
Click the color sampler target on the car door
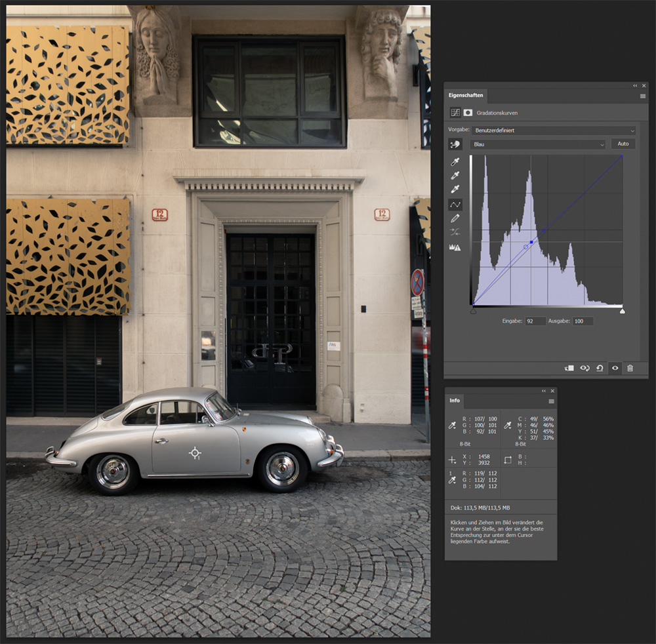(195, 453)
